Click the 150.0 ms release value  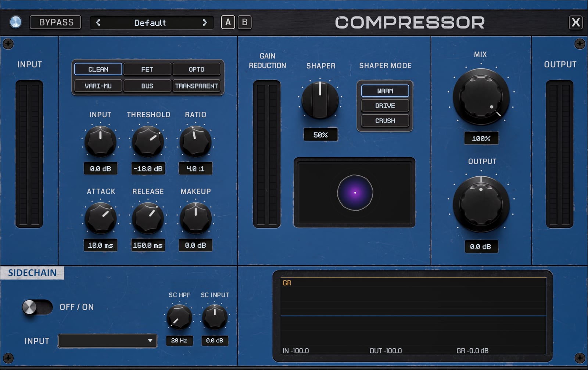click(148, 245)
